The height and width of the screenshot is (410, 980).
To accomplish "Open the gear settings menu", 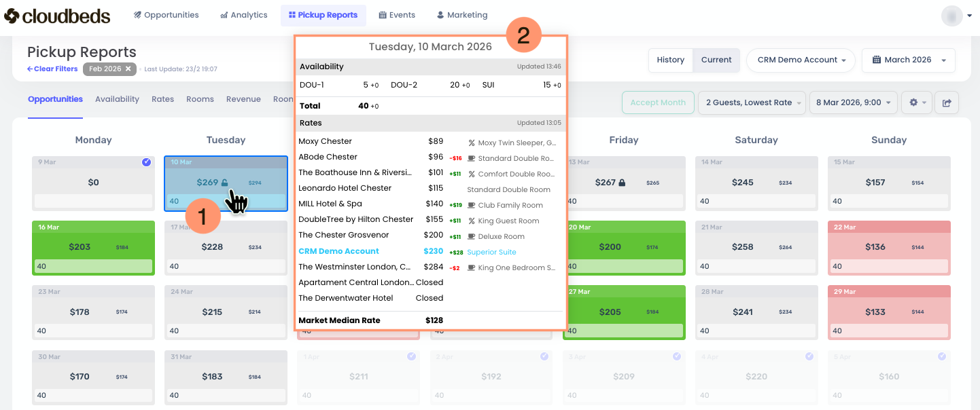I will click(x=916, y=102).
